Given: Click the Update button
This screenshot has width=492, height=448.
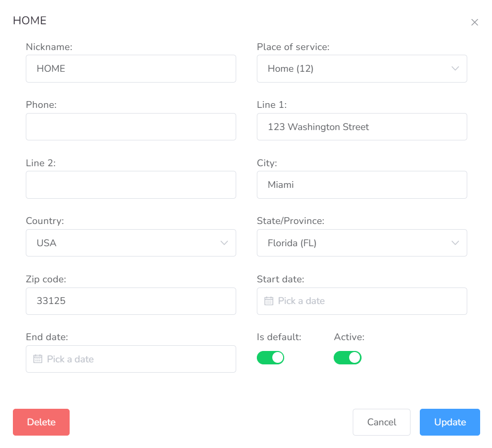Looking at the screenshot, I should [450, 422].
